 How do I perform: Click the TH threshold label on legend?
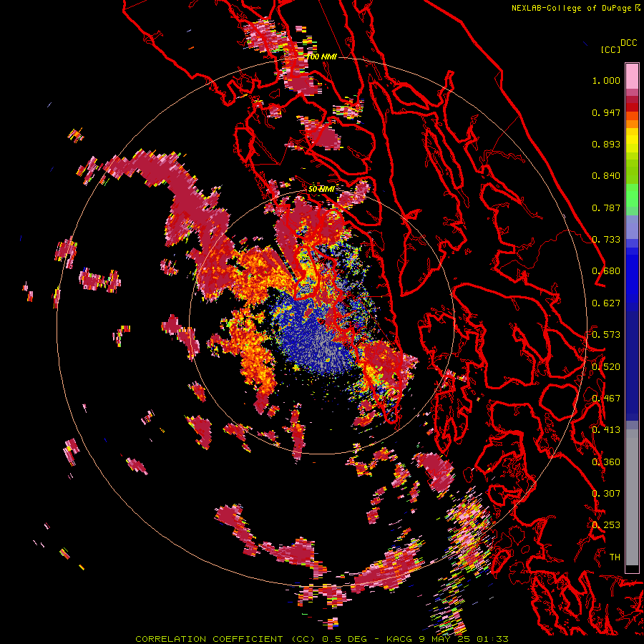click(x=615, y=557)
